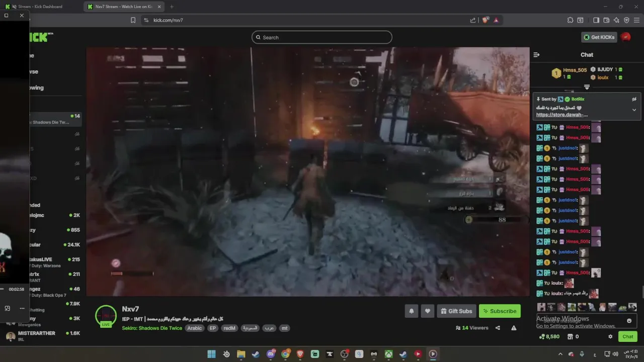644x362 pixels.
Task: Open Brave browser from taskbar
Action: click(300, 354)
